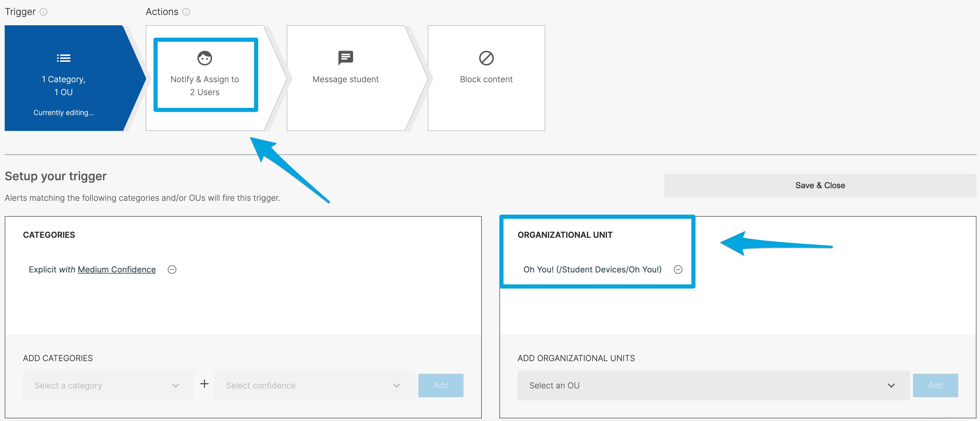Click Save & Close button
The image size is (980, 421).
click(820, 186)
